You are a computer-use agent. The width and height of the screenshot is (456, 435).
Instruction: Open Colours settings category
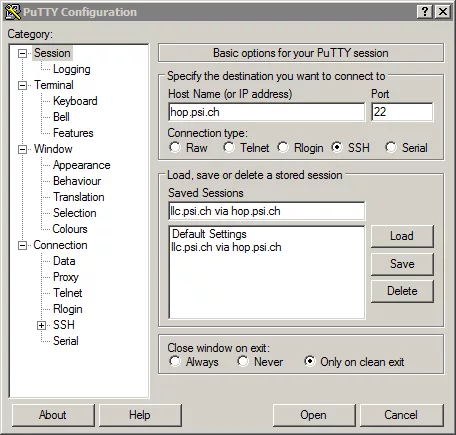click(70, 229)
